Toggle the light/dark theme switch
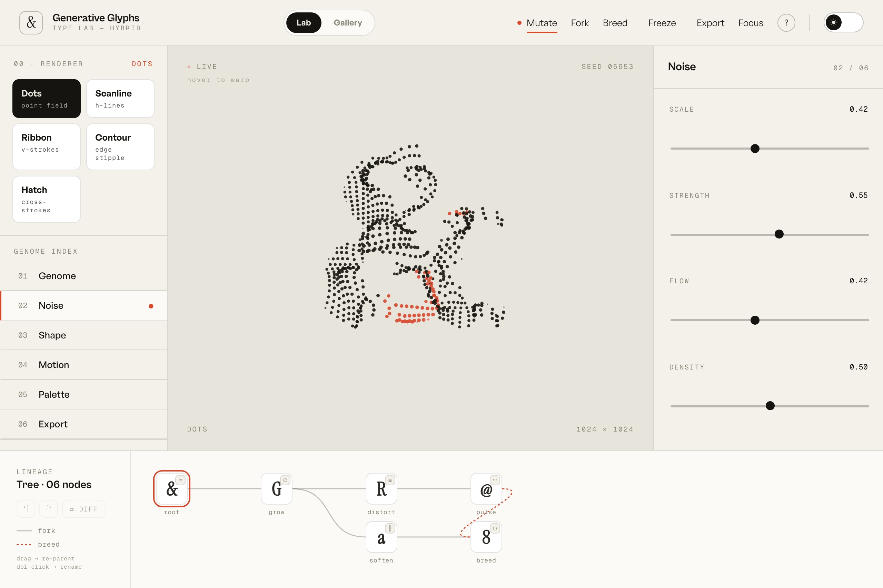Image resolution: width=883 pixels, height=588 pixels. [844, 22]
